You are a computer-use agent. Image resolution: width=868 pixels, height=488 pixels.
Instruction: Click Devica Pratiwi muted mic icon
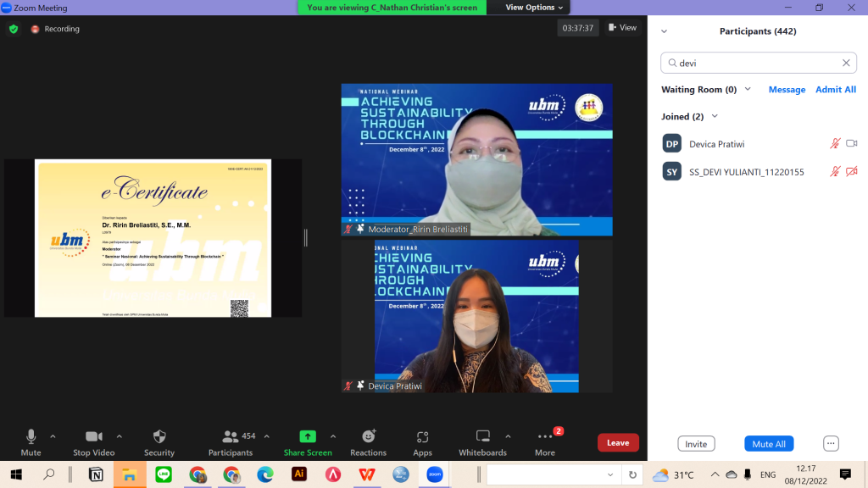[835, 144]
